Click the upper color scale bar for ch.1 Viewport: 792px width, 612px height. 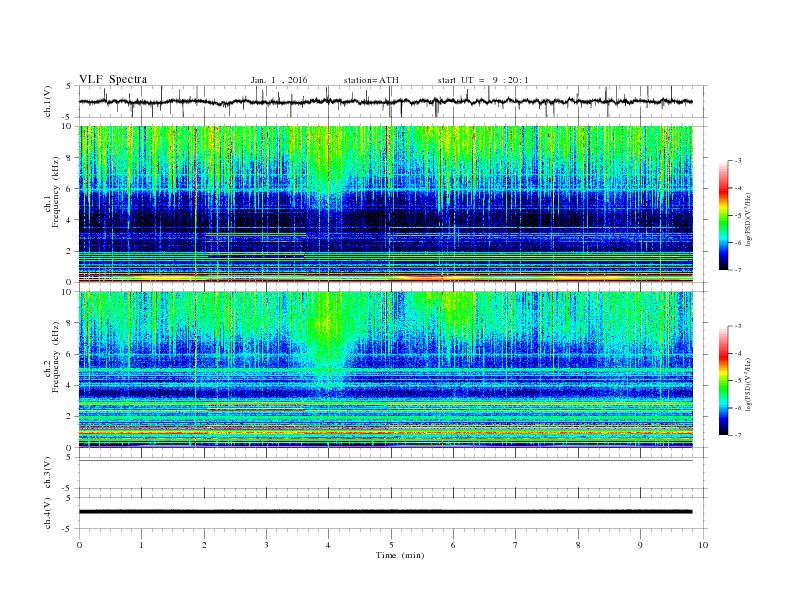click(x=723, y=215)
